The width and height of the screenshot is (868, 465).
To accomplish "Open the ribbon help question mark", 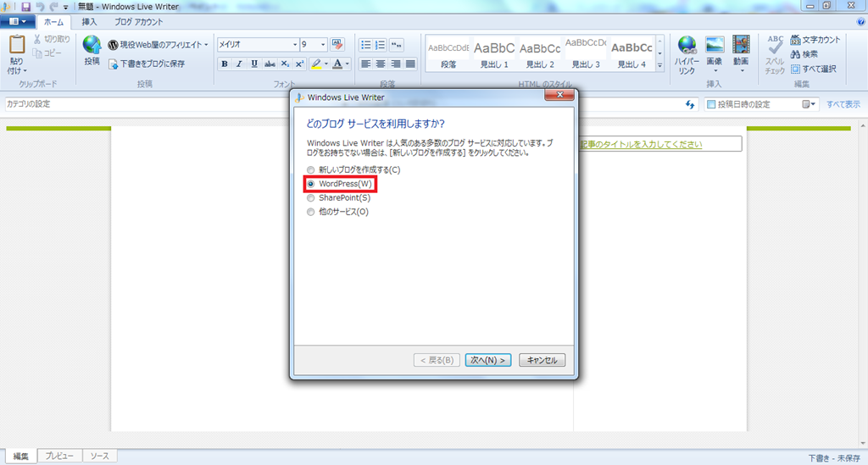I will click(860, 22).
